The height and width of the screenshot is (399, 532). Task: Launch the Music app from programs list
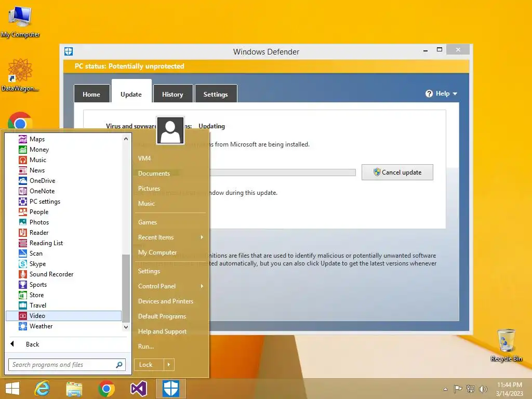click(x=23, y=160)
